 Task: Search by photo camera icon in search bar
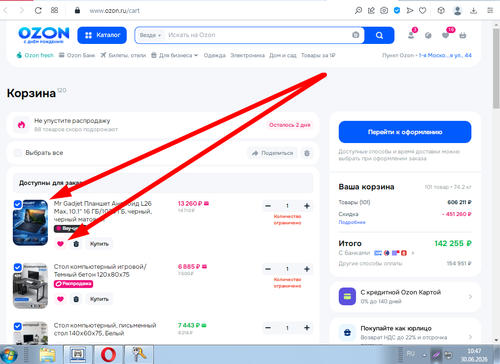click(356, 35)
